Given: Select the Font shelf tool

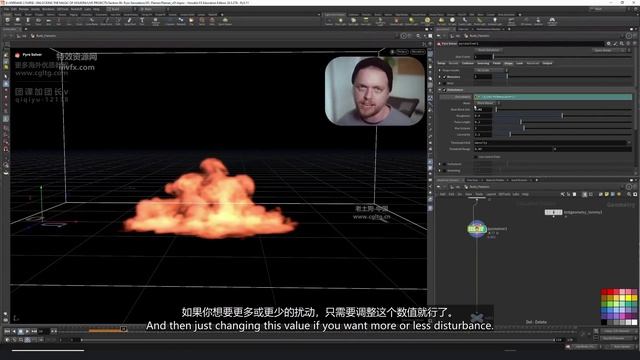Looking at the screenshot, I should 142,21.
